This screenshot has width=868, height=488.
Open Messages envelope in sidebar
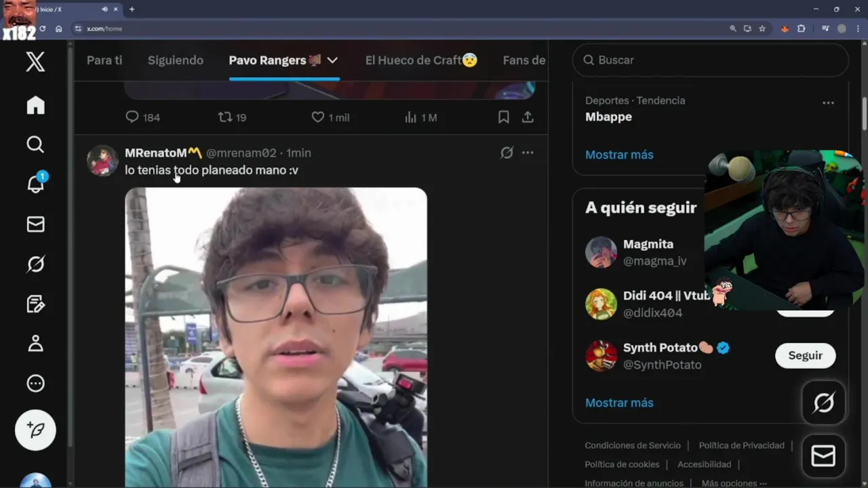click(35, 224)
